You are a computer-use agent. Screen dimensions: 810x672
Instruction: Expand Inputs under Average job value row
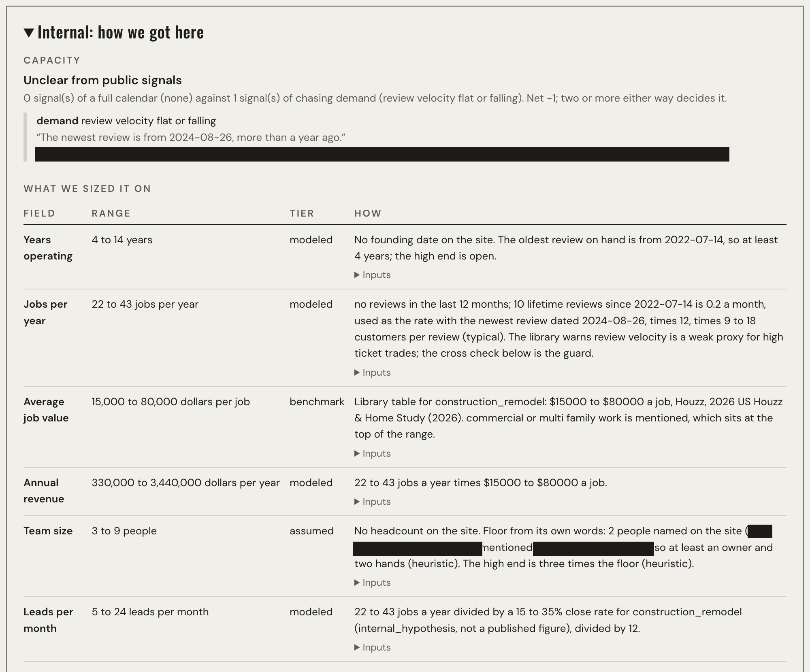pyautogui.click(x=373, y=453)
